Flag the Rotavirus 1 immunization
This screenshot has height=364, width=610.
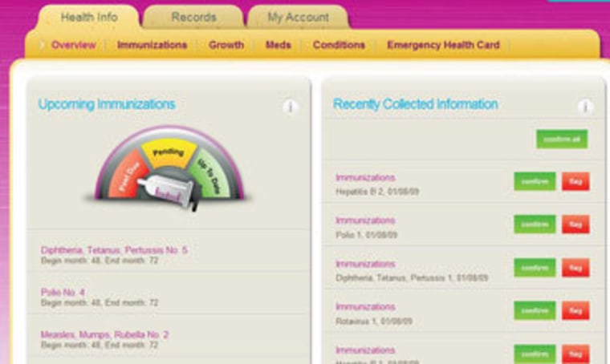(575, 310)
